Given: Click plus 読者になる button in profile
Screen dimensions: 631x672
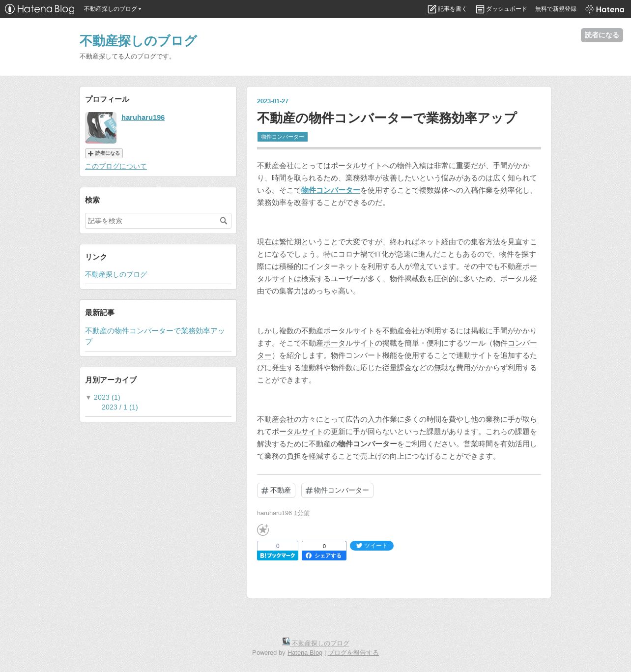Looking at the screenshot, I should [104, 153].
